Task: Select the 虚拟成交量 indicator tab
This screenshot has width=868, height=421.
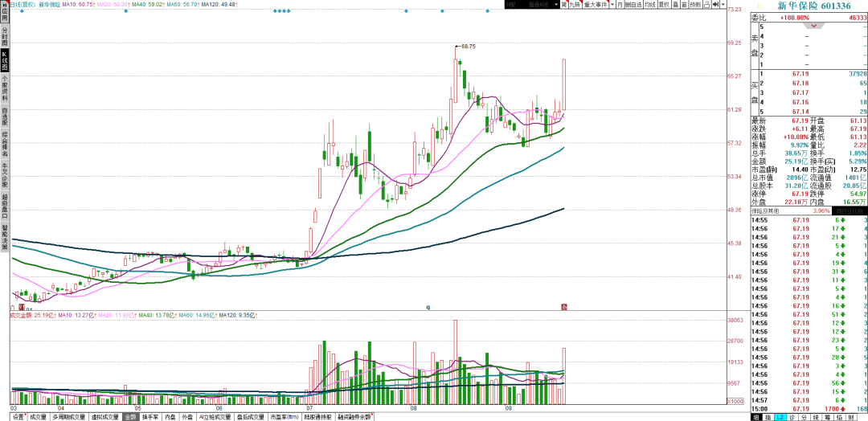Action: tap(104, 416)
